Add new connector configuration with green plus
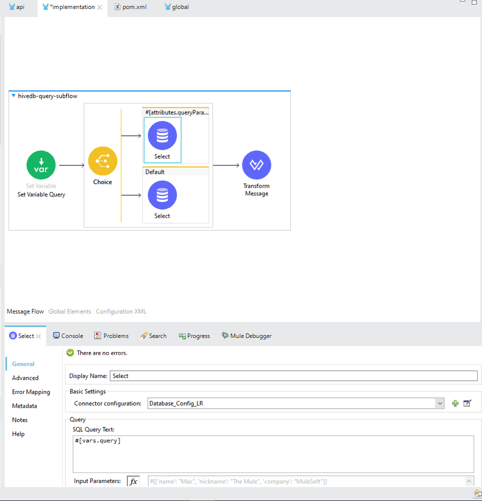Screen dimensions: 482x501 click(x=455, y=403)
